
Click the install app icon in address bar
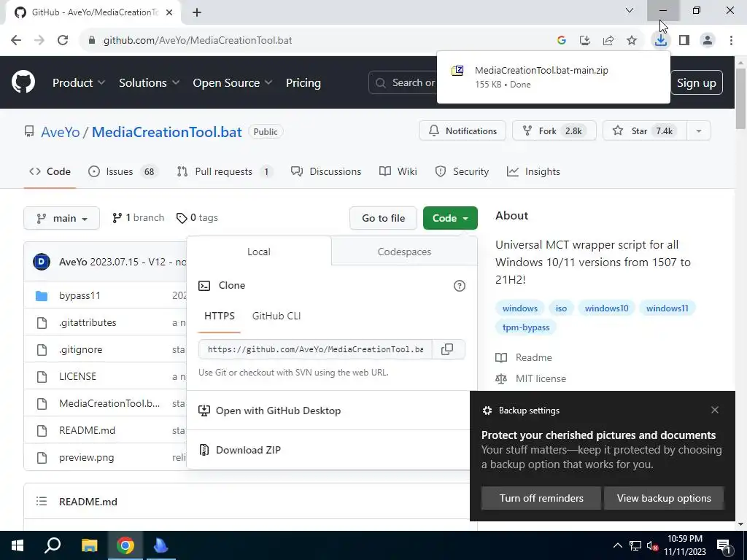585,41
